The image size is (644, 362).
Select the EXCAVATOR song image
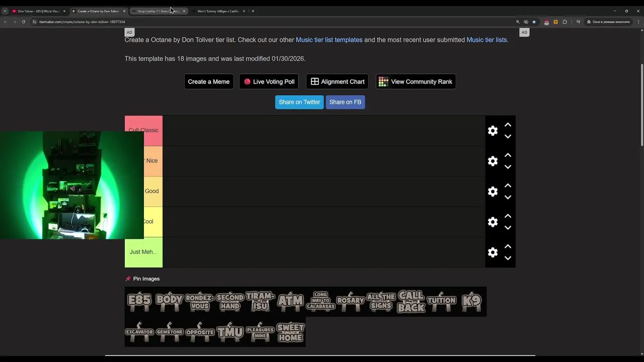point(139,332)
